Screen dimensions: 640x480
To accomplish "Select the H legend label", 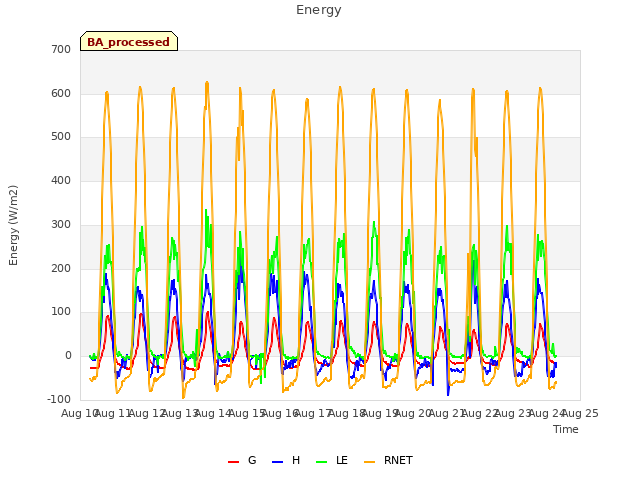I will (x=296, y=460).
